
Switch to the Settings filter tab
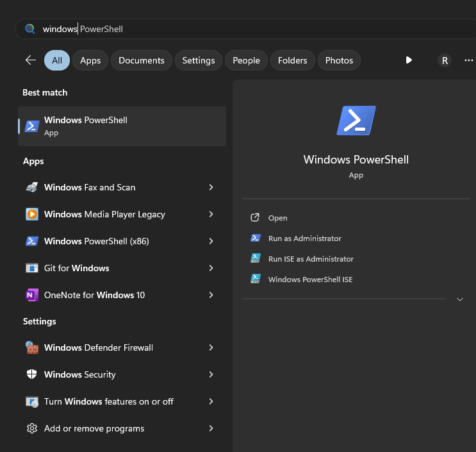coord(199,60)
